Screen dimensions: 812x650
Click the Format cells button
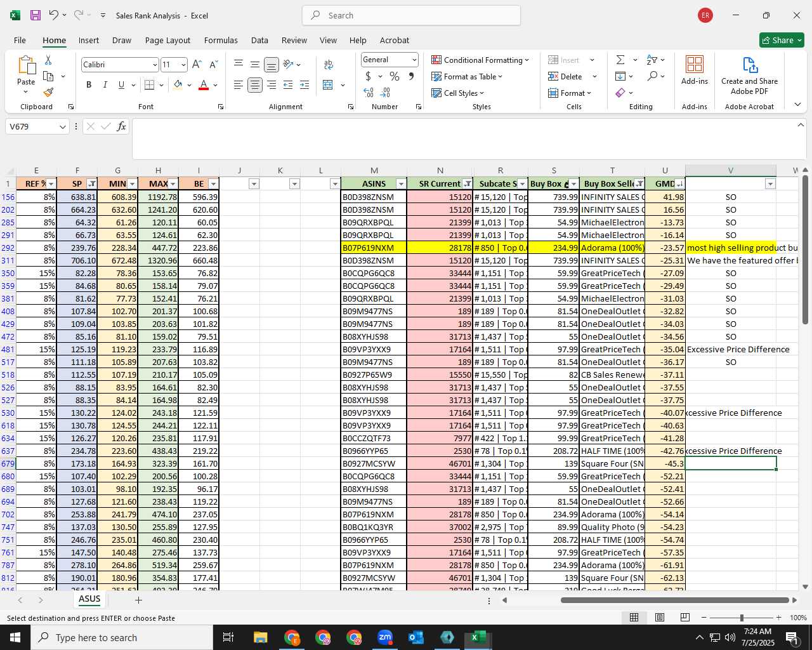[x=570, y=93]
